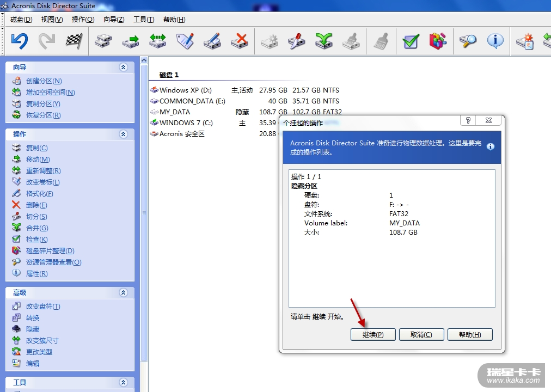Image resolution: width=551 pixels, height=392 pixels.
Task: Click 恢复分区(R) wizard link
Action: click(x=44, y=115)
